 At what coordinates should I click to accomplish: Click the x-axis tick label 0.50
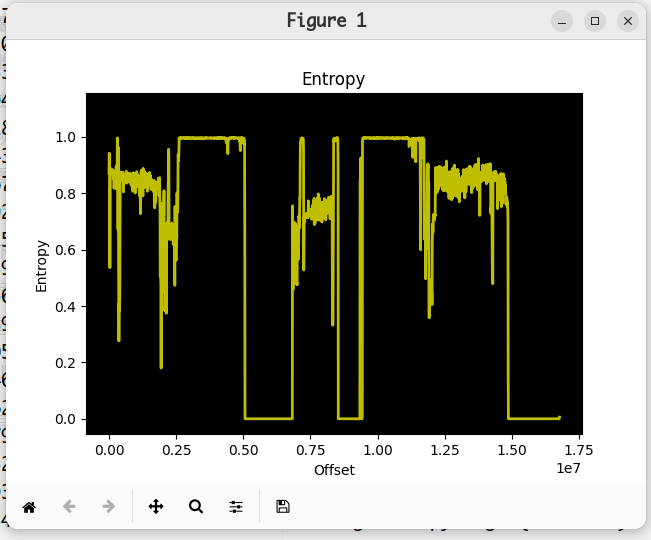tap(244, 450)
